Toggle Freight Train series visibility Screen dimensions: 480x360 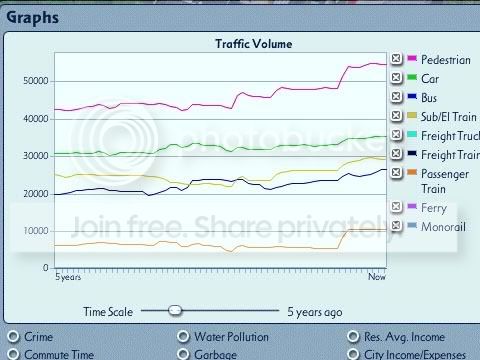[x=396, y=154]
